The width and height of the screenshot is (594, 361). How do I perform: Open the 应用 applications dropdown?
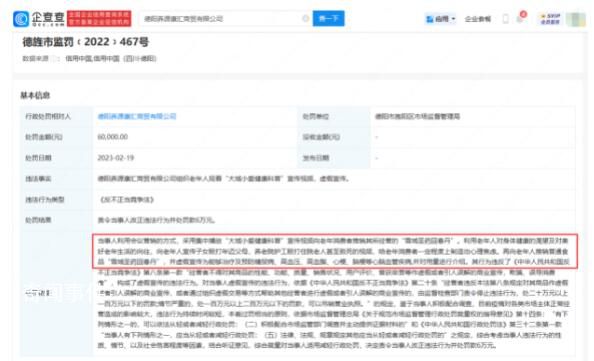click(x=441, y=19)
